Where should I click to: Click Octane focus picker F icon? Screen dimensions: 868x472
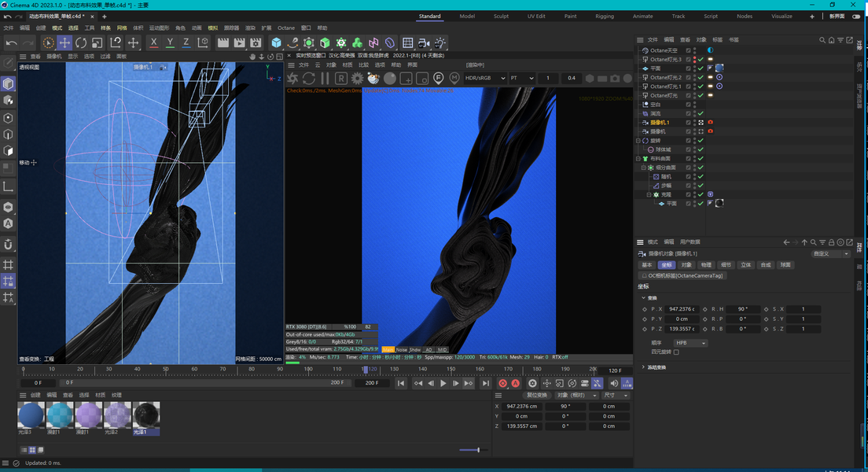439,79
